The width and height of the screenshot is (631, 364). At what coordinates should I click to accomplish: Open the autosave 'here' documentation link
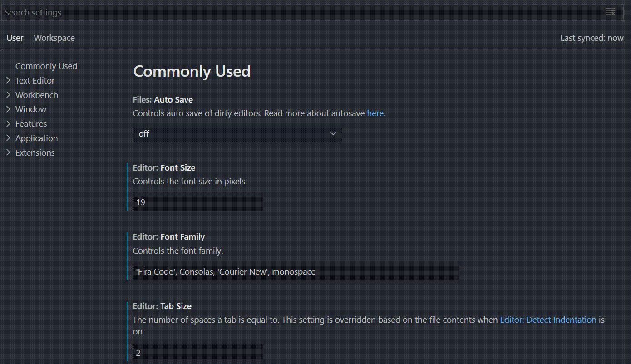[x=375, y=113]
